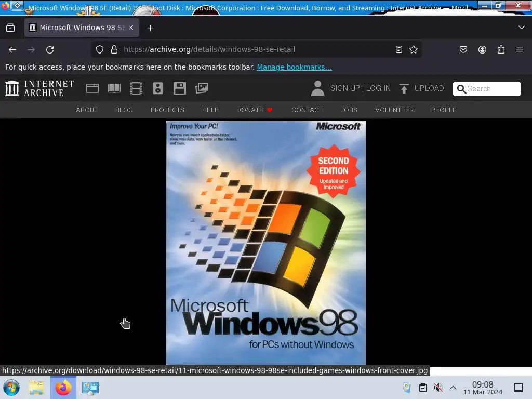The height and width of the screenshot is (399, 532).
Task: Bookmark this page with the star
Action: (413, 49)
